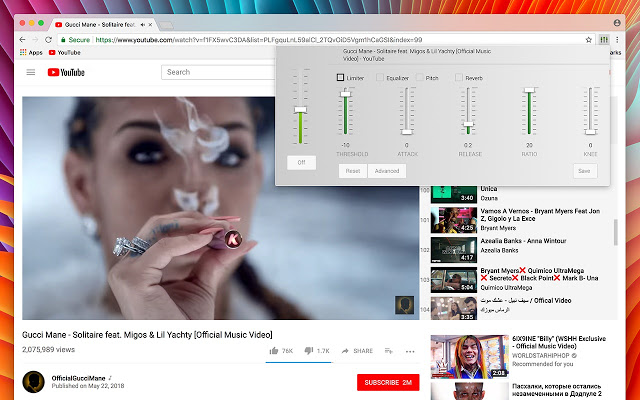640x400 pixels.
Task: Open WORLDSTARHIPHOP channel name
Action: (x=540, y=356)
